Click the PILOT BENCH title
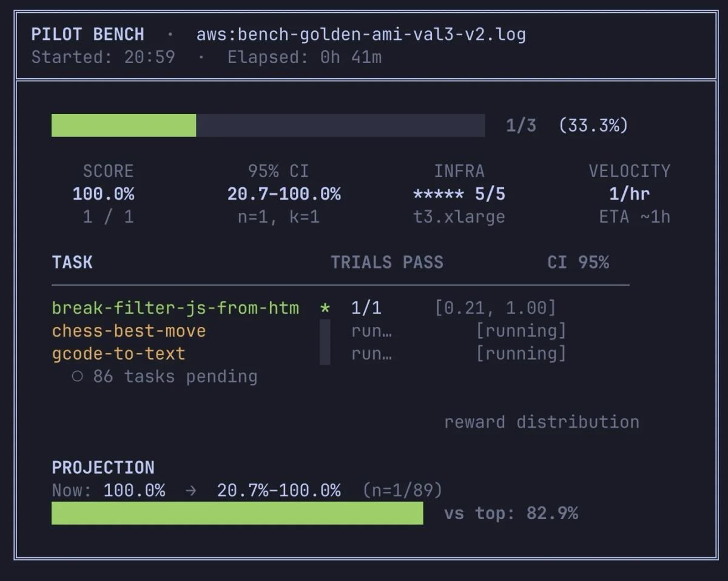This screenshot has height=581, width=728. pos(87,34)
